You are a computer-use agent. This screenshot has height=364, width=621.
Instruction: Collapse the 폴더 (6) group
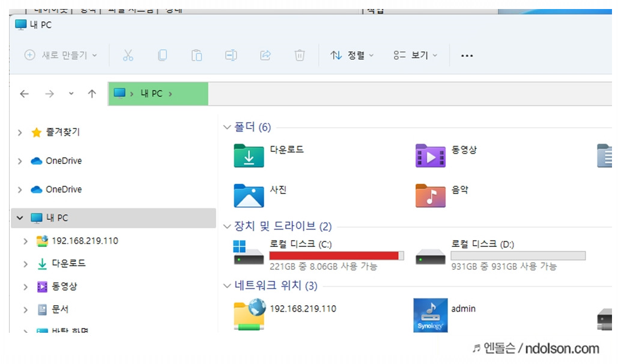click(x=227, y=127)
